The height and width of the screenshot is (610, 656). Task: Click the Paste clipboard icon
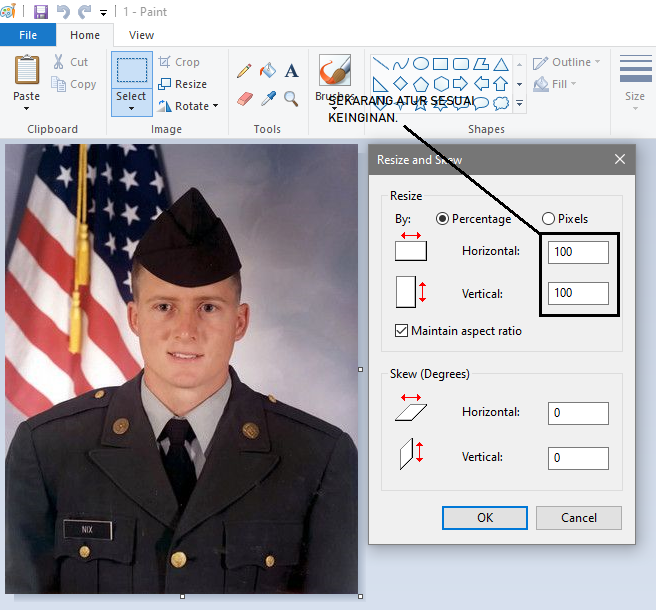(27, 69)
